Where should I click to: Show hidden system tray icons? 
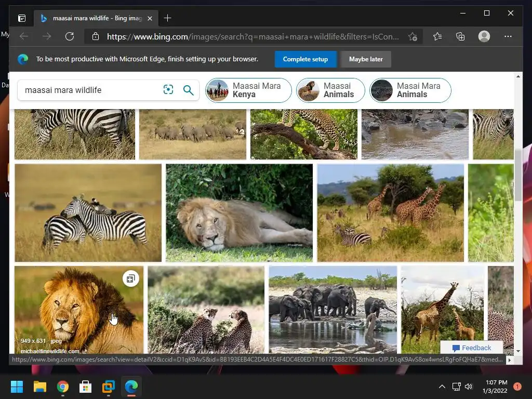pos(442,387)
